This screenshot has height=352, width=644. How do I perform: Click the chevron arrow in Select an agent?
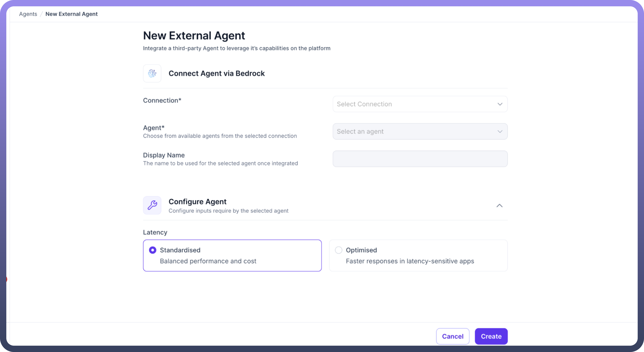coord(500,131)
